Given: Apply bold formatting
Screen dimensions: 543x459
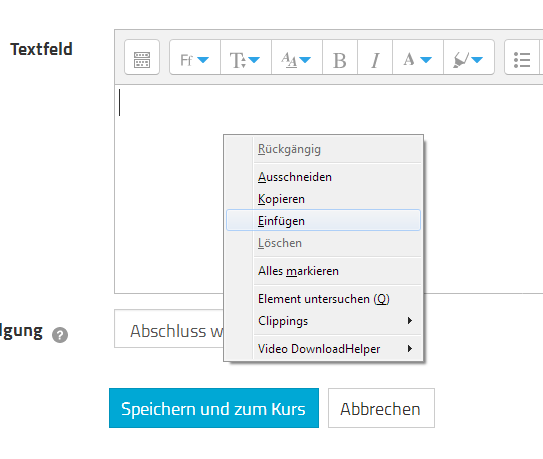Looking at the screenshot, I should 340,58.
